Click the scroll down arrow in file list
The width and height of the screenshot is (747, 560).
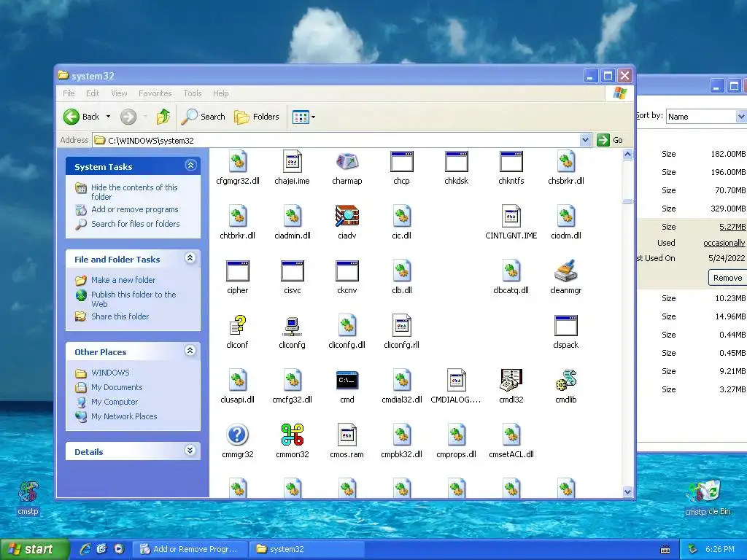coord(627,491)
